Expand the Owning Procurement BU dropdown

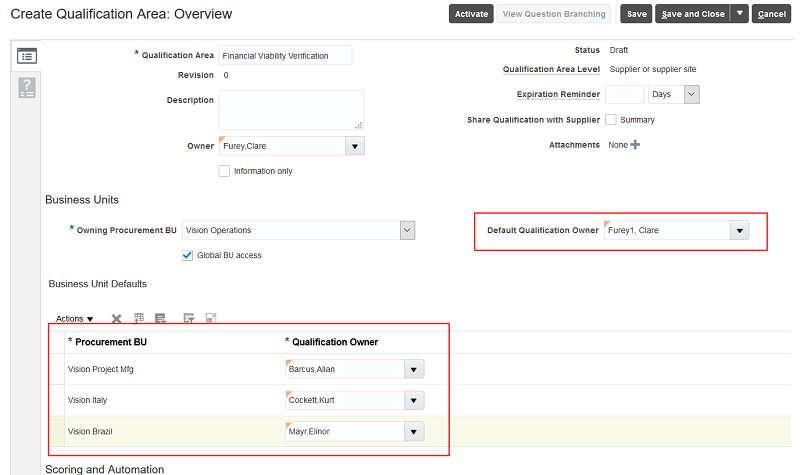[406, 230]
